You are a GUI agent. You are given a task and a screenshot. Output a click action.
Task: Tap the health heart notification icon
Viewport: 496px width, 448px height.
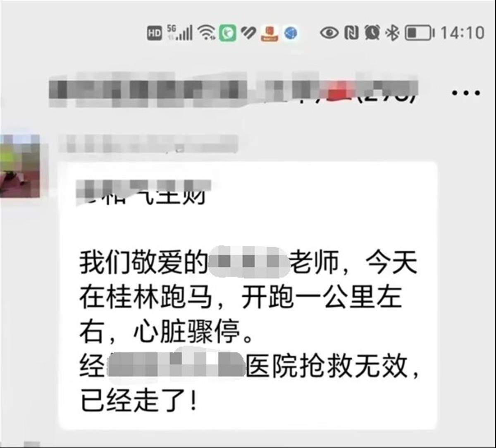tap(248, 33)
